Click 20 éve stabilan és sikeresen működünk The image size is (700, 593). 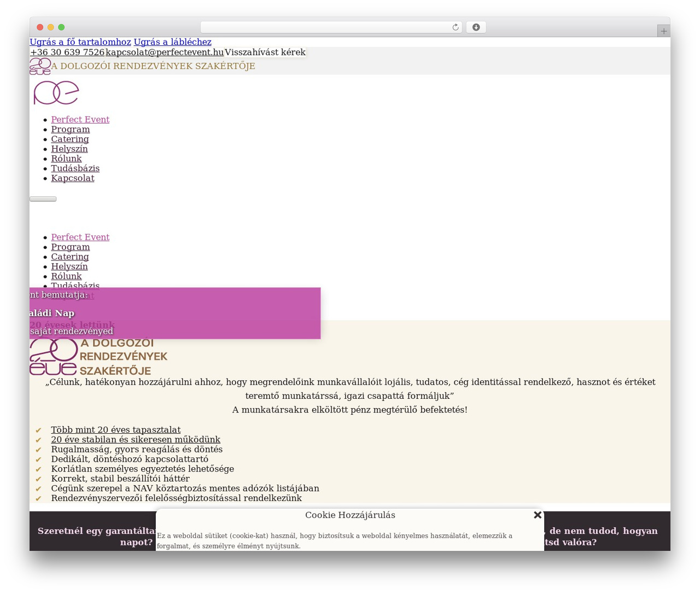(136, 440)
